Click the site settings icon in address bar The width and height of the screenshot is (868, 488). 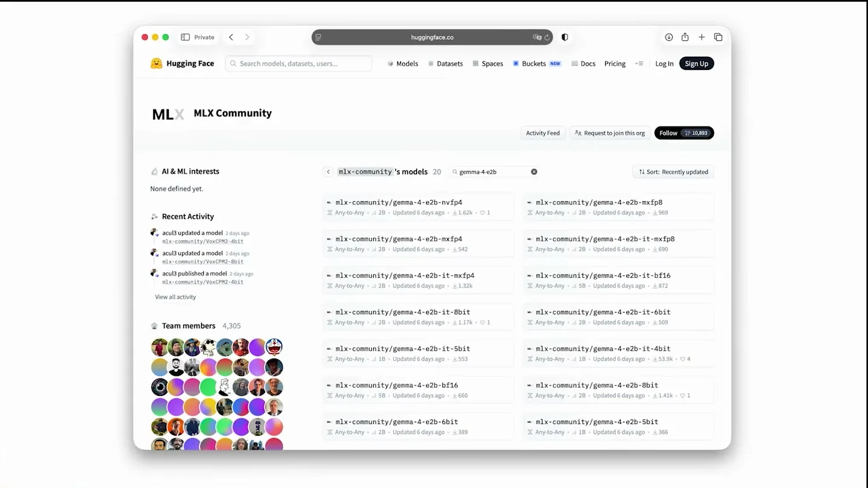318,37
